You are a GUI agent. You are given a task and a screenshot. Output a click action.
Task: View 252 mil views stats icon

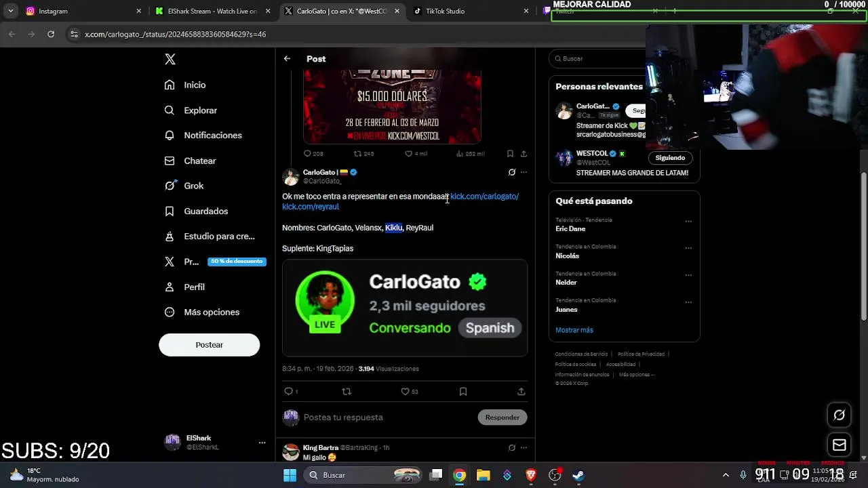pos(471,154)
